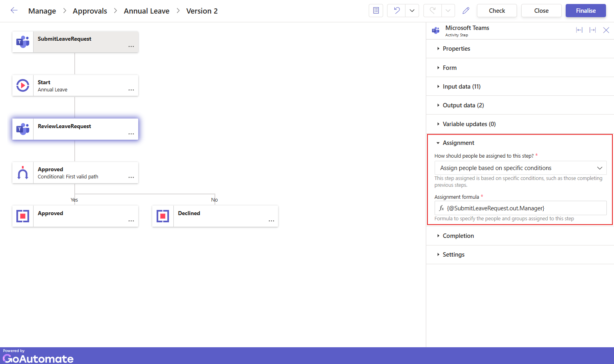
Task: Dock panel left using collapse-left icon
Action: click(x=579, y=30)
